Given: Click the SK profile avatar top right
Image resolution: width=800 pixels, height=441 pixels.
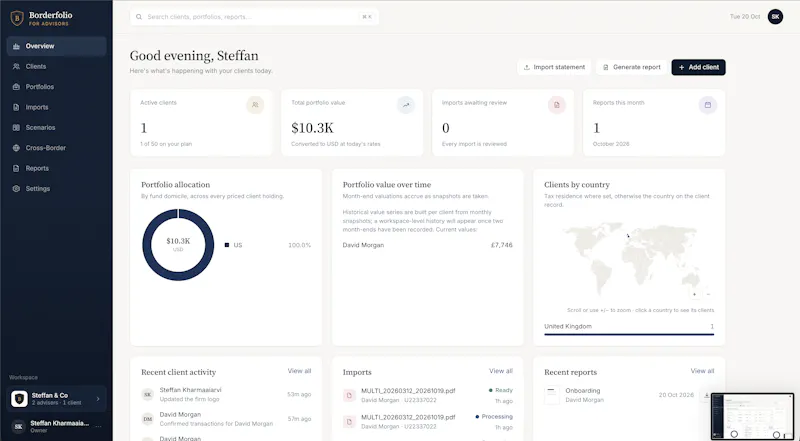Looking at the screenshot, I should tap(775, 17).
